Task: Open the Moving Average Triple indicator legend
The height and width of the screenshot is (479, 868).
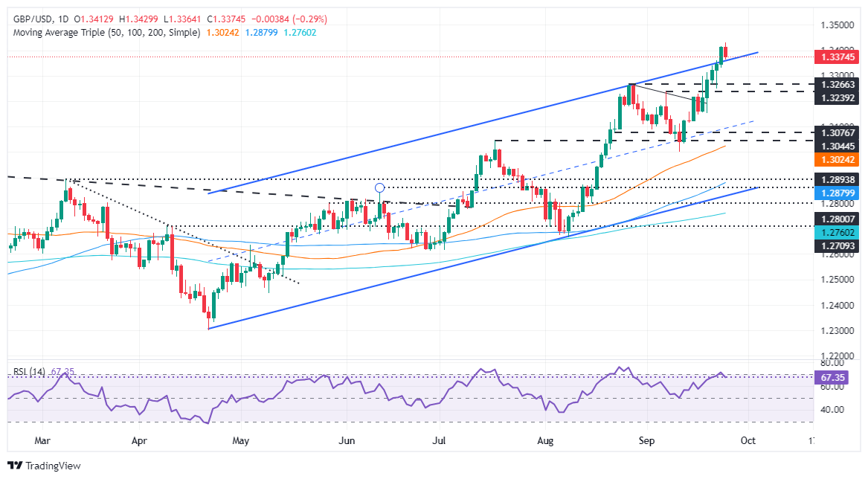Action: click(104, 33)
